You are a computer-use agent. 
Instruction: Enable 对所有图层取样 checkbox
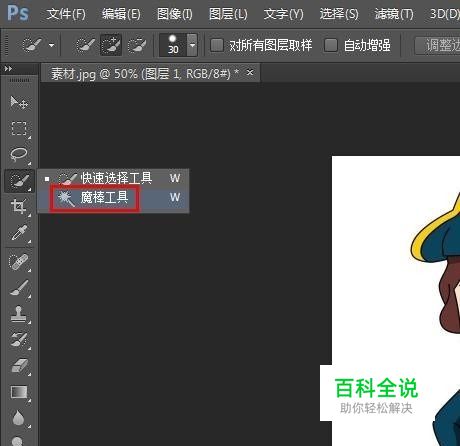[217, 45]
